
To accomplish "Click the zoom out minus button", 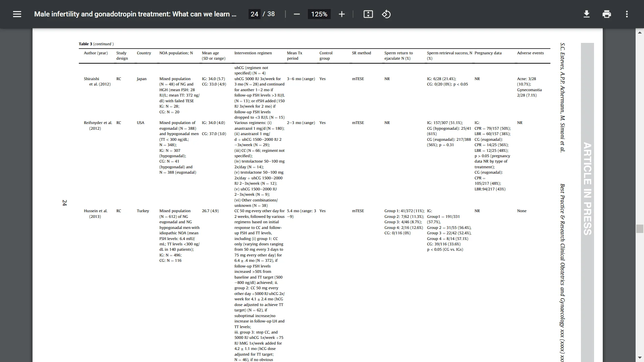I will [297, 14].
